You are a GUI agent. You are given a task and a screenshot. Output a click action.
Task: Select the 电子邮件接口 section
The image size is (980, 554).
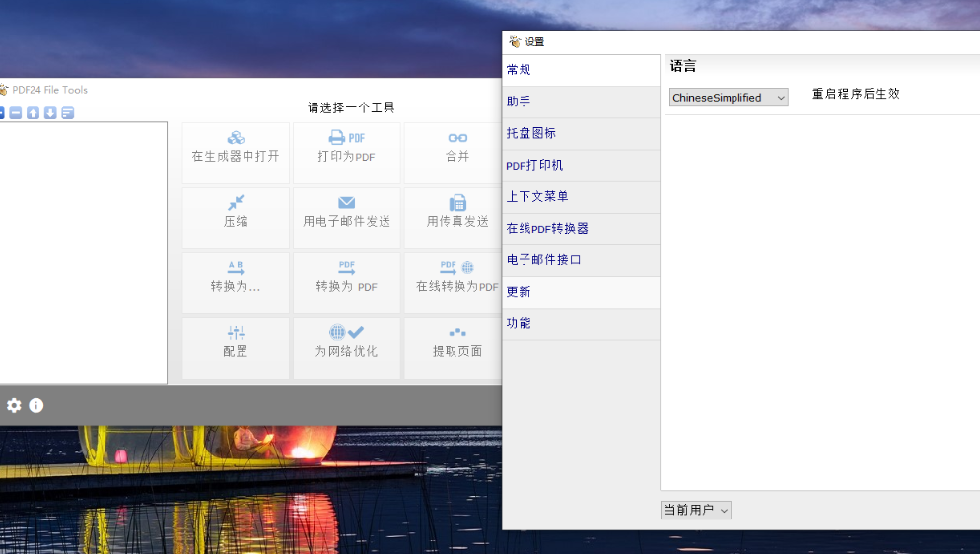[x=581, y=260]
